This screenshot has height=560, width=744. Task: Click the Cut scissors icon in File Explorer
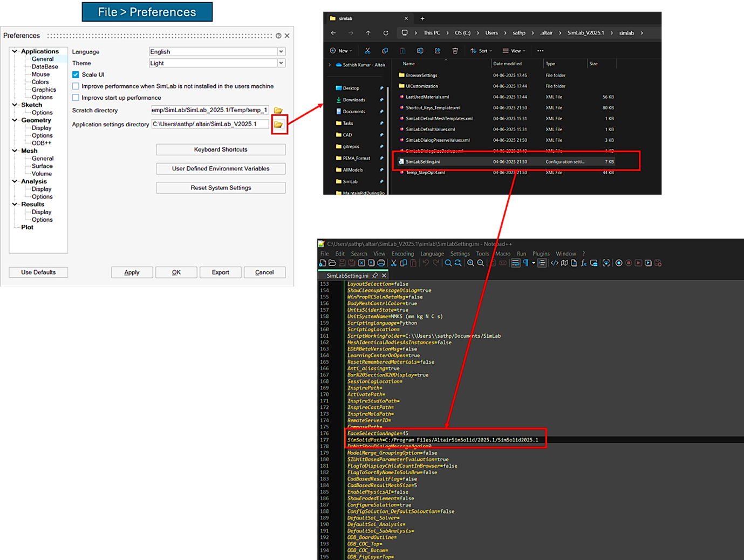pos(367,51)
